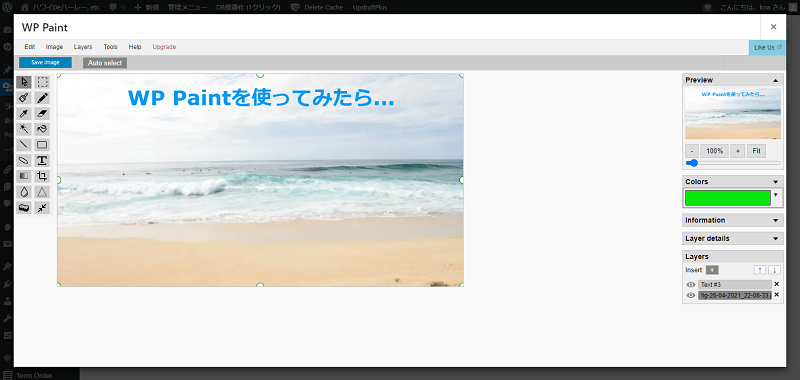
Task: Zoom in with the plus button
Action: [x=737, y=151]
